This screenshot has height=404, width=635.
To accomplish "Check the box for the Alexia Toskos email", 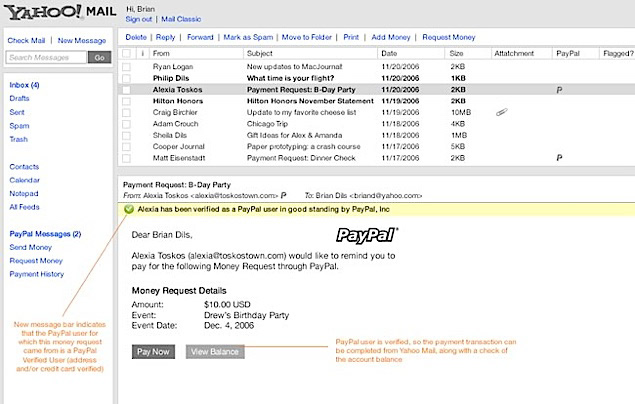I will tap(126, 90).
